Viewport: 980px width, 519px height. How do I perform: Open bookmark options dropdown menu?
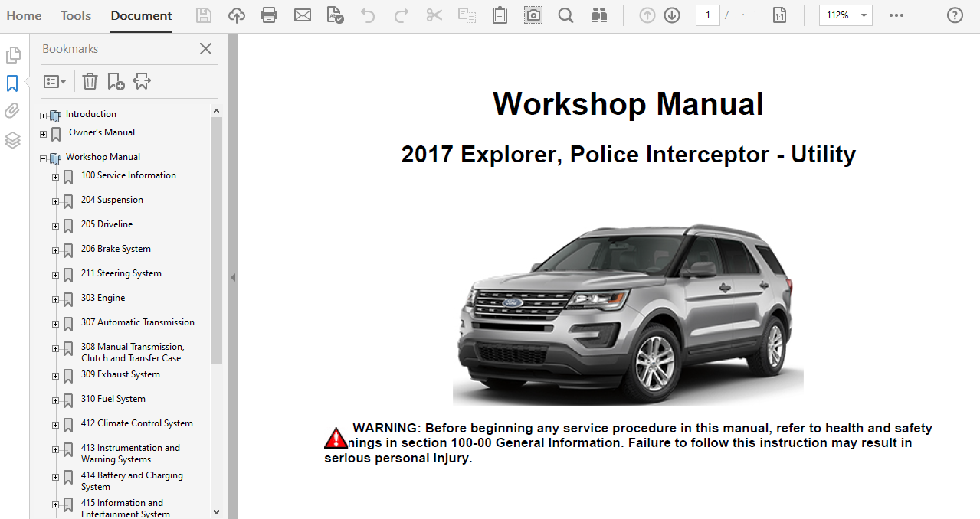(x=54, y=81)
